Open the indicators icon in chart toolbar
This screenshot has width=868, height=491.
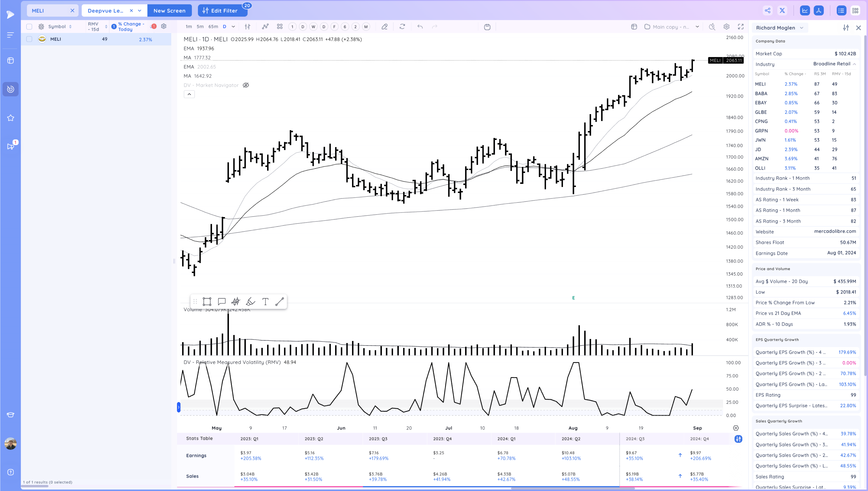click(265, 27)
